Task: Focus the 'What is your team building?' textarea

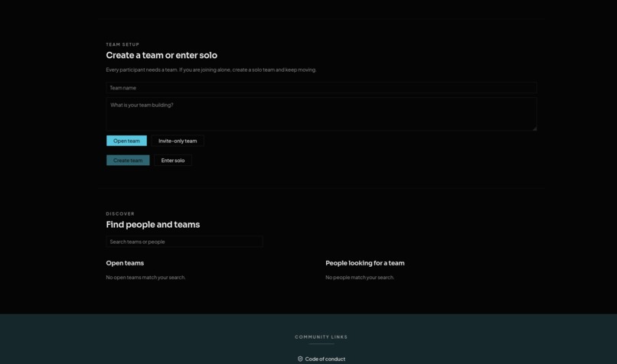Action: click(321, 114)
